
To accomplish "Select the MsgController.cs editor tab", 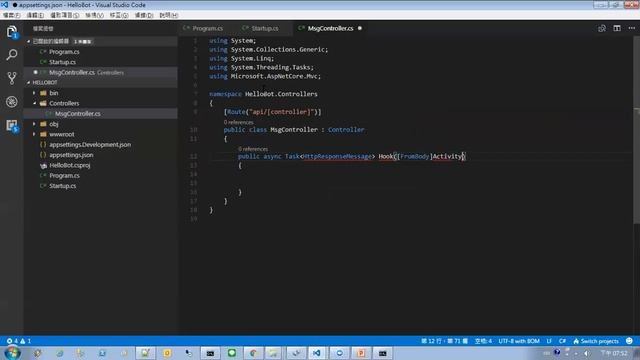I will pos(330,28).
